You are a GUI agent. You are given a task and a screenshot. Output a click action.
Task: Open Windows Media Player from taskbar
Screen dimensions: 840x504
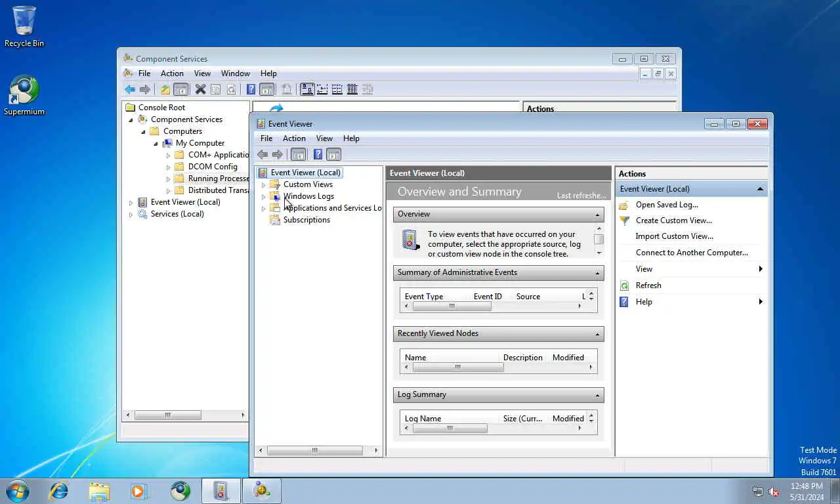[x=139, y=491]
